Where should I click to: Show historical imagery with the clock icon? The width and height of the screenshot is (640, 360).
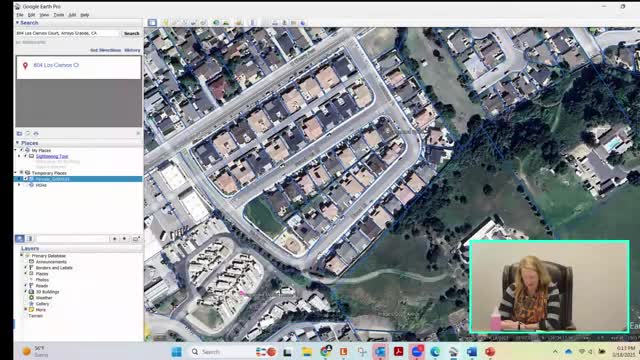click(x=216, y=22)
